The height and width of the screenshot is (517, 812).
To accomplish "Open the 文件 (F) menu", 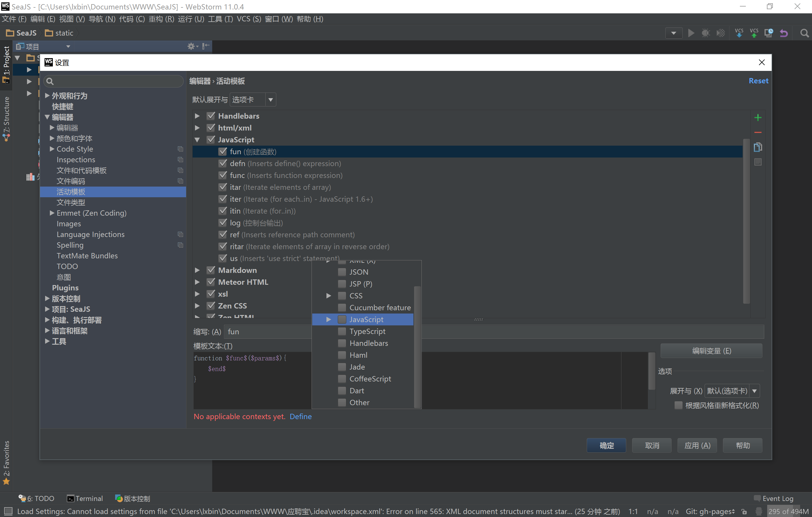I will point(14,19).
